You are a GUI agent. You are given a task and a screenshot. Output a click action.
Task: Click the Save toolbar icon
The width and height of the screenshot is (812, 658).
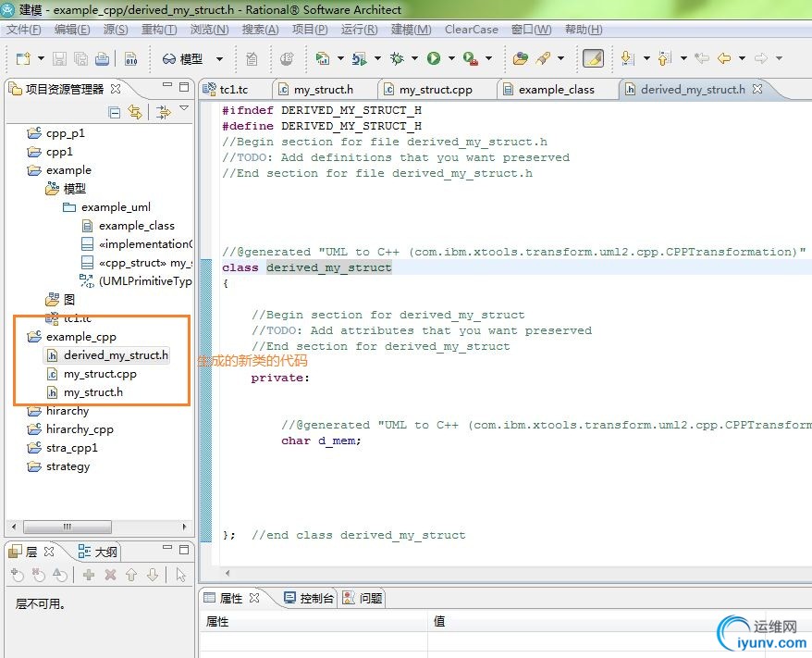point(59,58)
